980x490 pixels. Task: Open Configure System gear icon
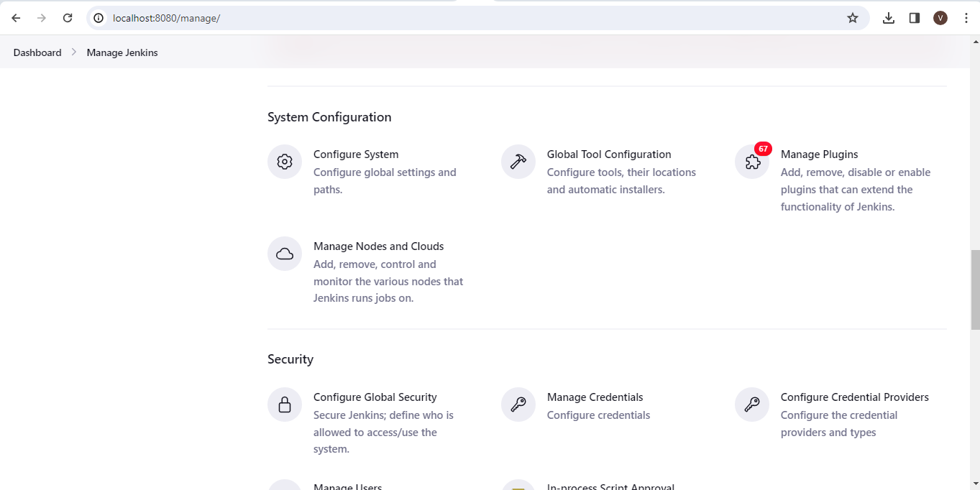tap(285, 162)
